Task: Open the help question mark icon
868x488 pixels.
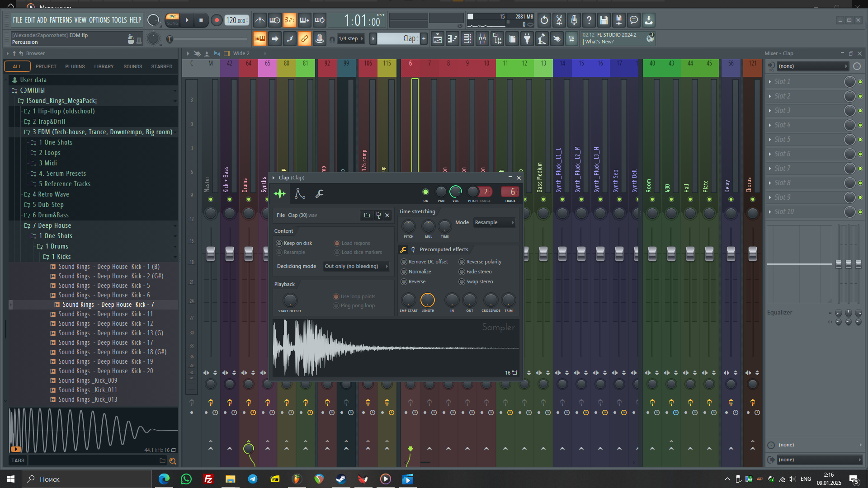Action: click(589, 20)
